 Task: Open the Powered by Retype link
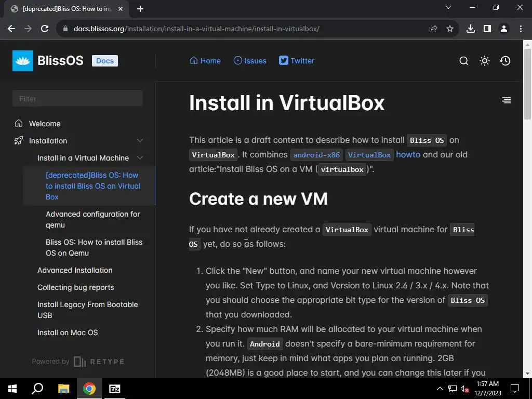coord(78,362)
